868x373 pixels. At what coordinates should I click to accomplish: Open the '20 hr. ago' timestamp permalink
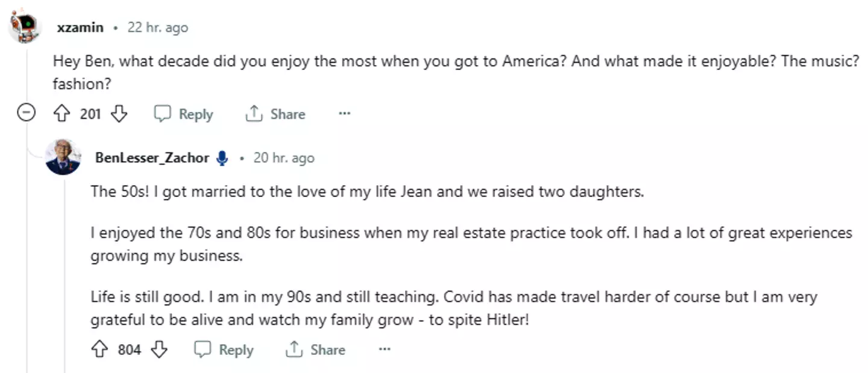tap(283, 158)
